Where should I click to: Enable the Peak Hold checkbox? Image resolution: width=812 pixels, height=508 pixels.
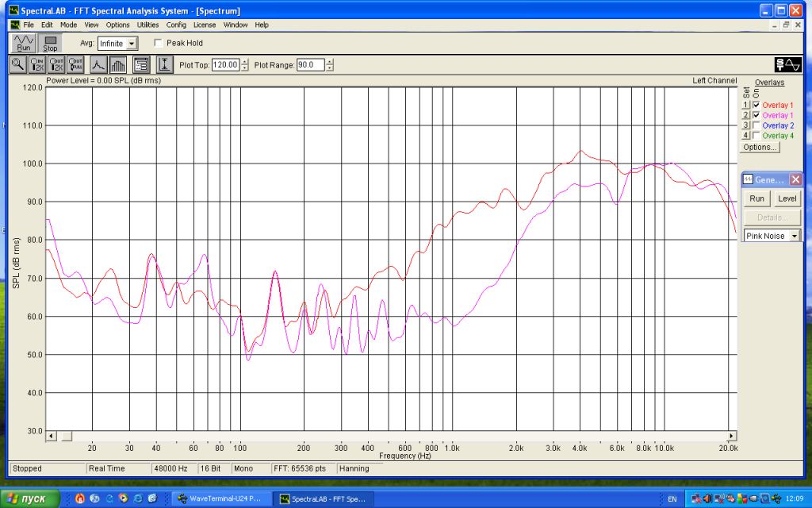coord(159,44)
